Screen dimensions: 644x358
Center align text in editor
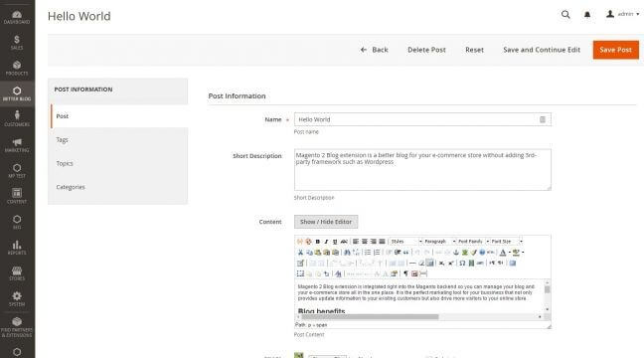365,242
